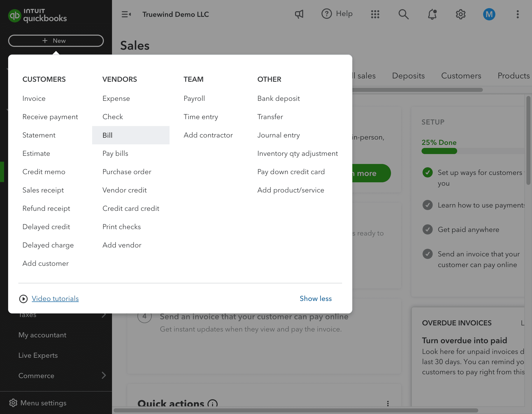Select Bill under the Vendors column
This screenshot has height=414, width=532.
[x=107, y=135]
